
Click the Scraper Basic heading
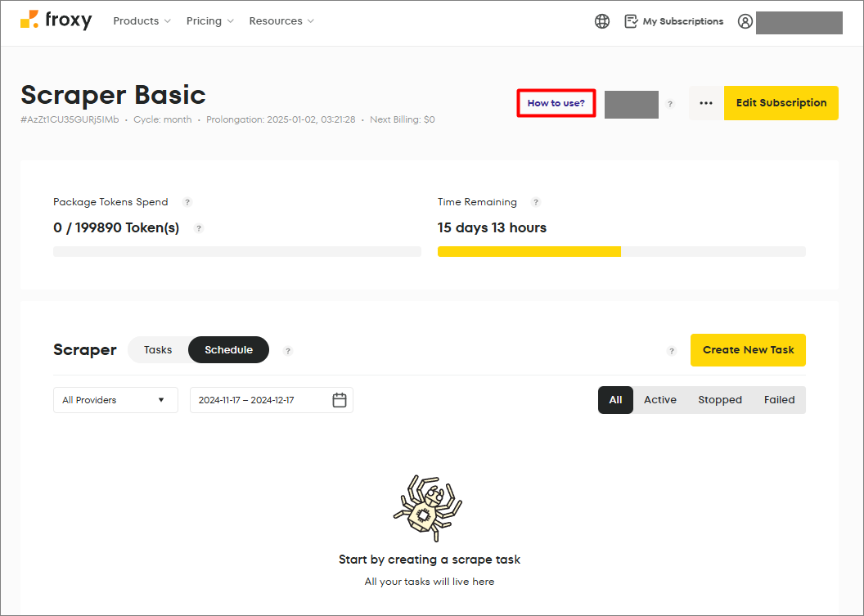113,95
